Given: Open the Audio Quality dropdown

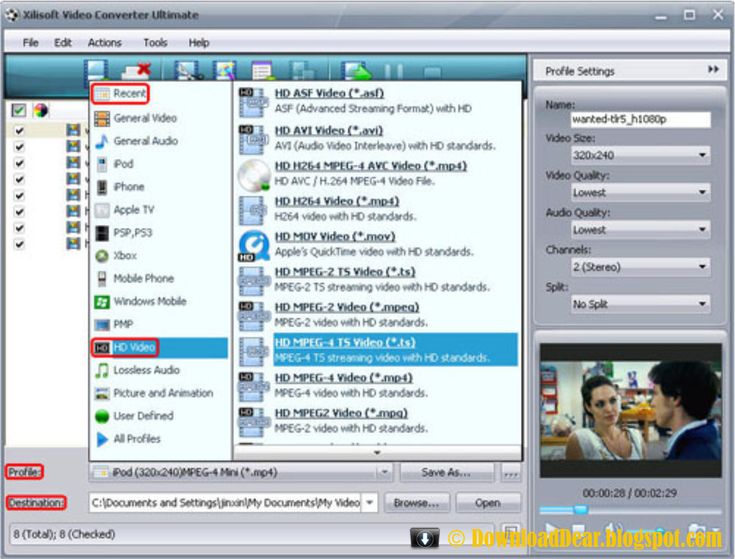Looking at the screenshot, I should [640, 230].
